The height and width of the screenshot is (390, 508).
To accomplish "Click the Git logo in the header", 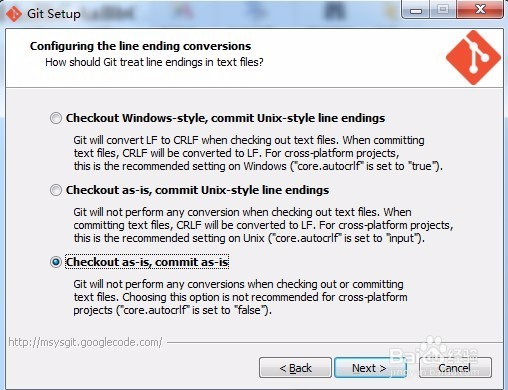I will click(473, 58).
